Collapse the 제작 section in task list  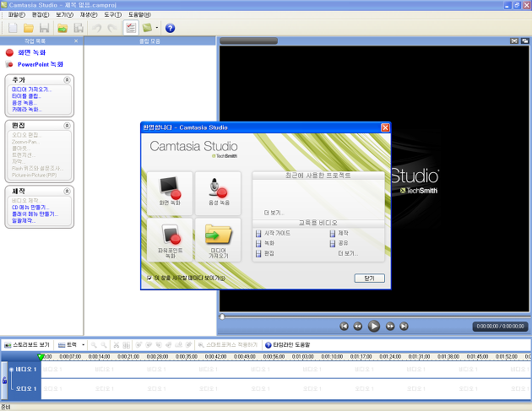click(x=68, y=192)
